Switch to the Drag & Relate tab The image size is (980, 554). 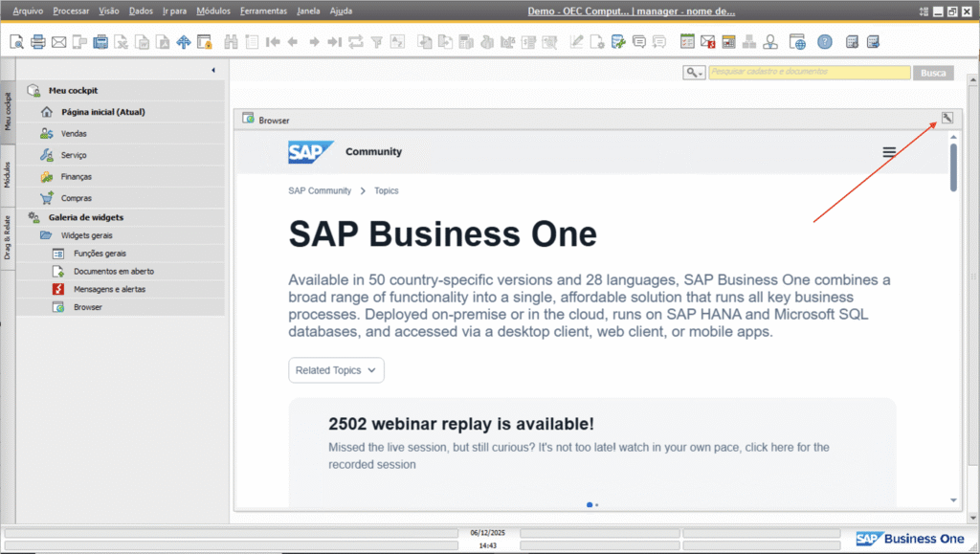pos(8,237)
